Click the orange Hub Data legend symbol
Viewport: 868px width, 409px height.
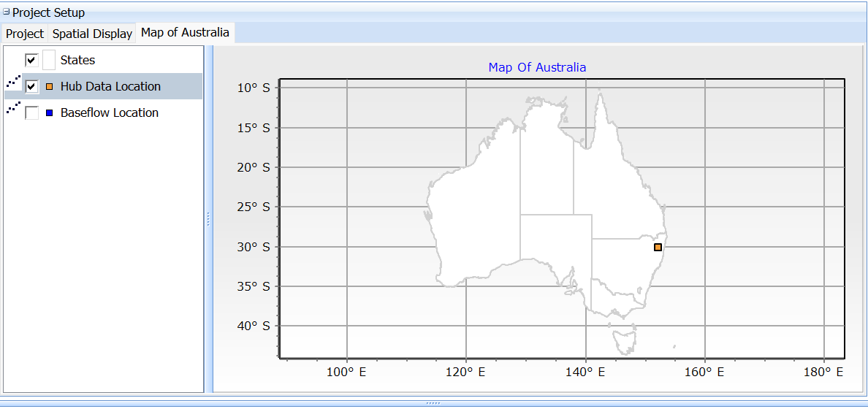[50, 86]
